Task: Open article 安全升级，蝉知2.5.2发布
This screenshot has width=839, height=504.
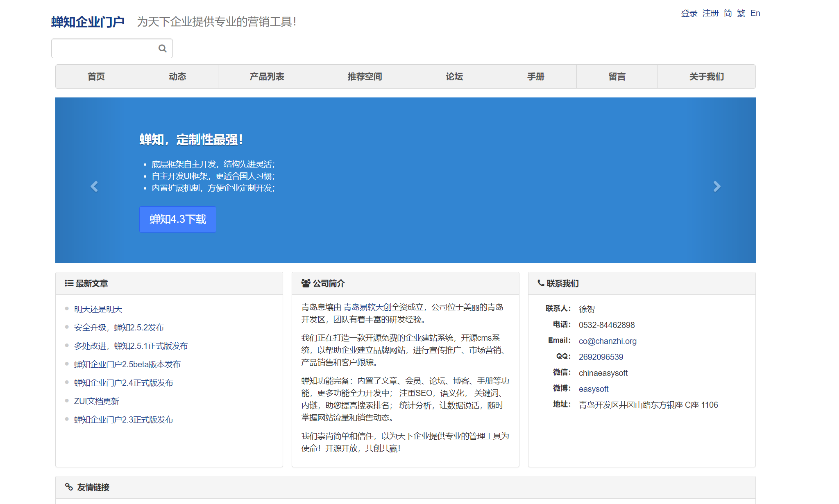Action: 119,328
